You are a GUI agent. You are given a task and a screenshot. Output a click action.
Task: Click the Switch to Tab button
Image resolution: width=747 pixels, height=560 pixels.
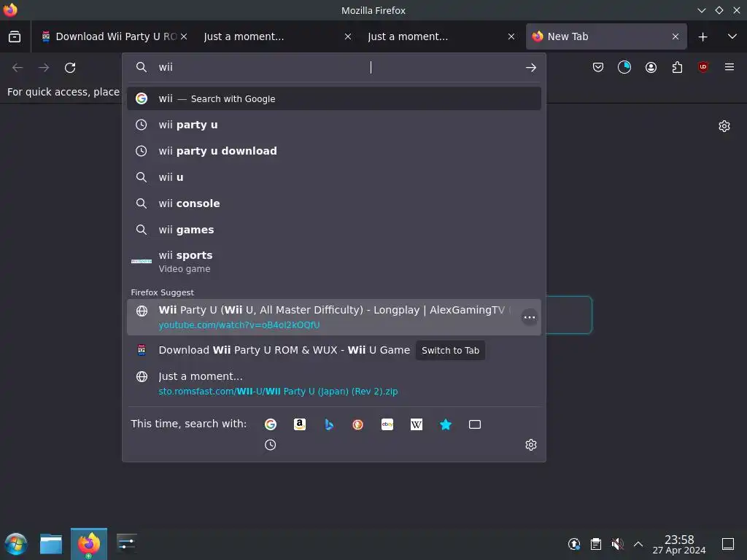pos(450,351)
